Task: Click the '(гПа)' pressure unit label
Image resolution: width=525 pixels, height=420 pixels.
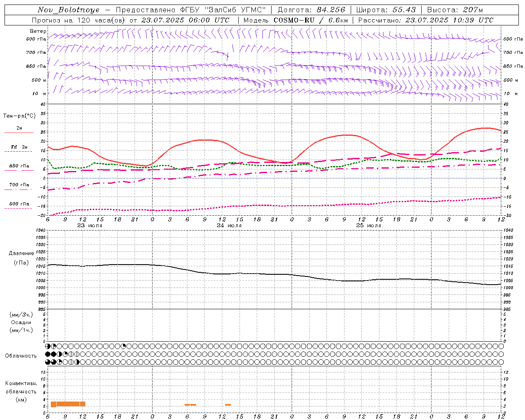Action: click(x=21, y=262)
